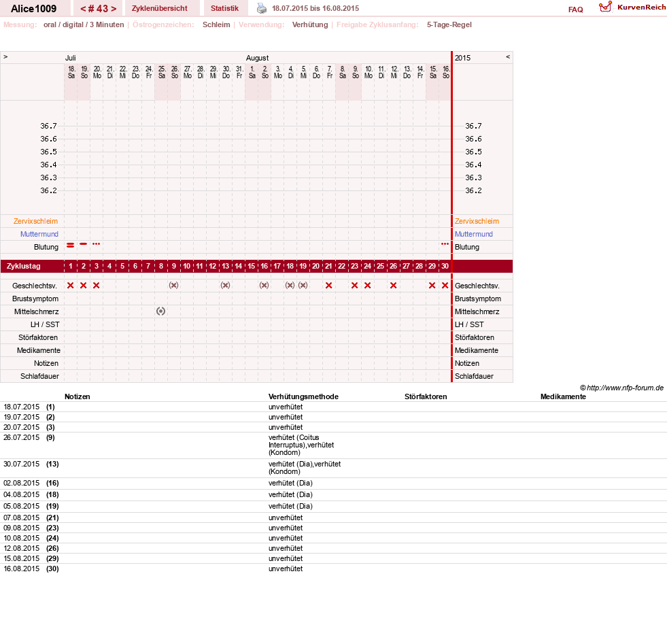Click the Verhütung usage text
This screenshot has width=667, height=644.
click(x=310, y=24)
